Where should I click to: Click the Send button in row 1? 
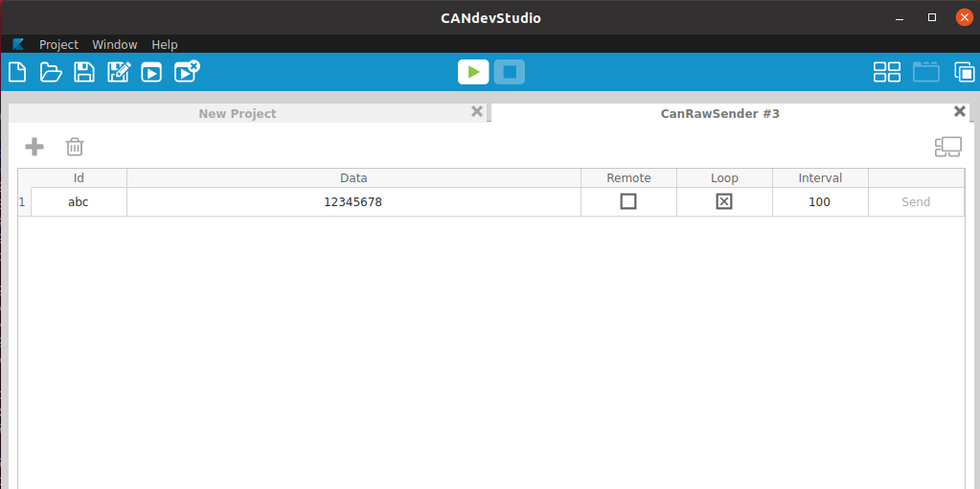(x=916, y=202)
